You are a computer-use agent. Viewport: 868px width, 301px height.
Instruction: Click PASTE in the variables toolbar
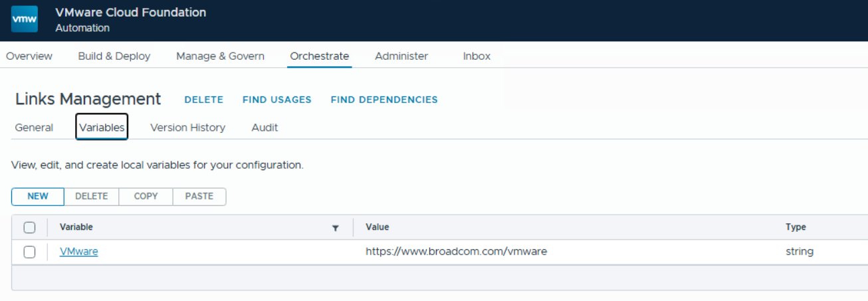(x=199, y=197)
